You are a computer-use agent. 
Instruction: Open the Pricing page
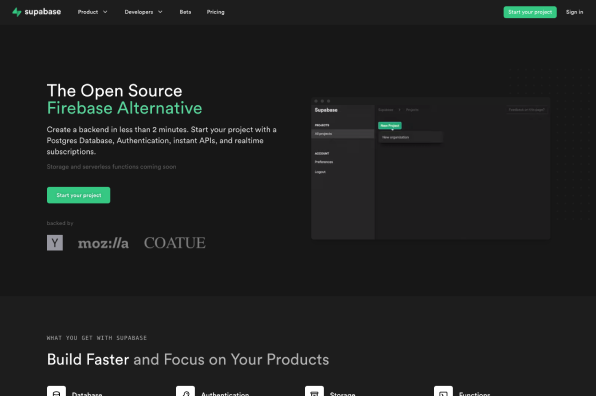pyautogui.click(x=216, y=12)
